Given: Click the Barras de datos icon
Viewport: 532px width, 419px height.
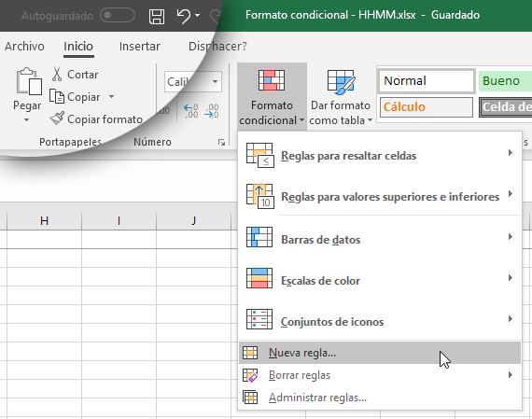Looking at the screenshot, I should [259, 237].
